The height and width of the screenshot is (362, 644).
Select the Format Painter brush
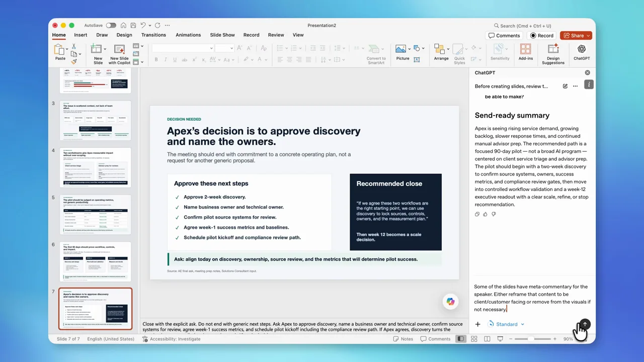pyautogui.click(x=73, y=61)
